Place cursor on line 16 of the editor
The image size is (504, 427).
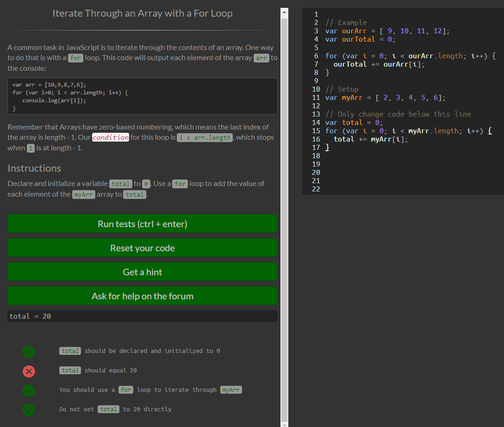[371, 139]
